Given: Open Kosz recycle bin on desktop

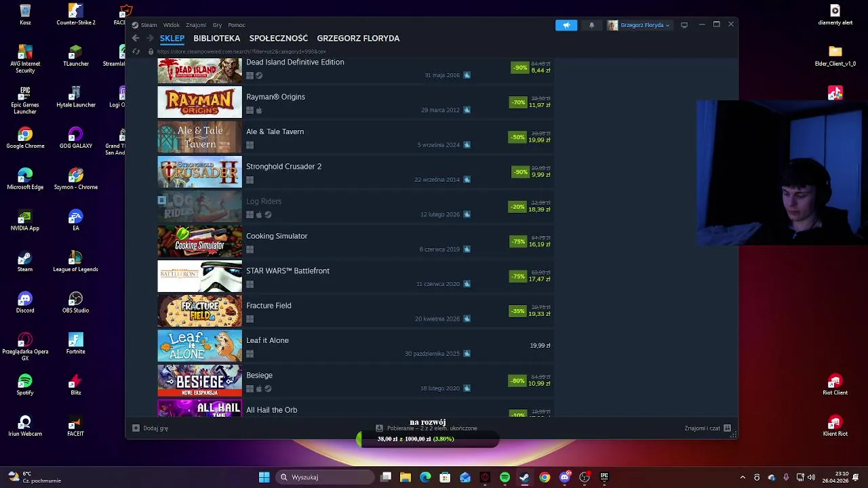Looking at the screenshot, I should tap(25, 14).
